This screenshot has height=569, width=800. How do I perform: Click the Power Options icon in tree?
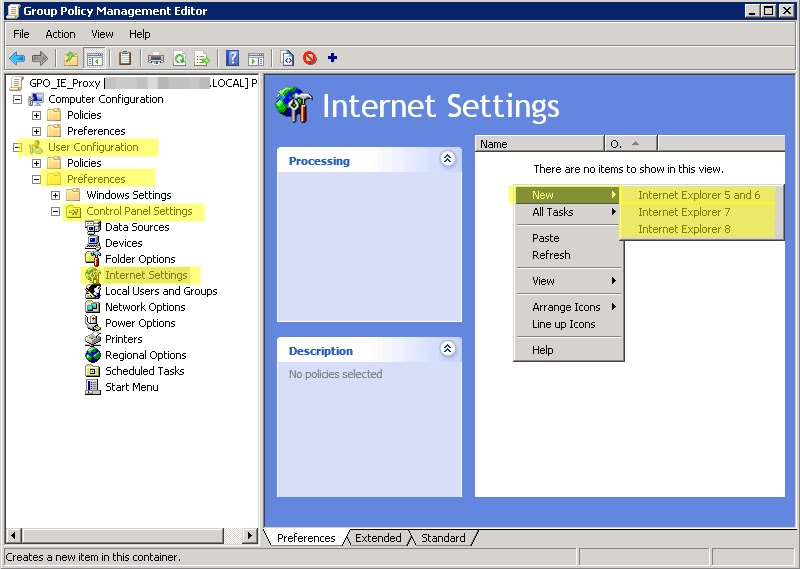[93, 323]
